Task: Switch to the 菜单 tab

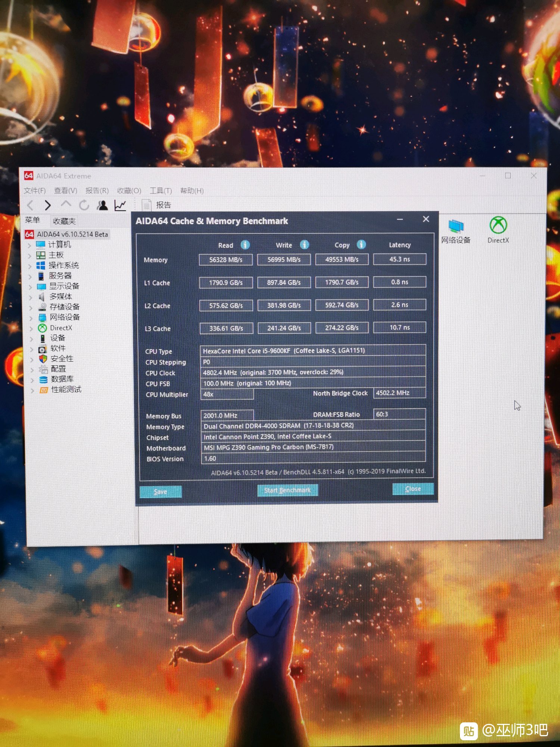Action: click(x=32, y=220)
